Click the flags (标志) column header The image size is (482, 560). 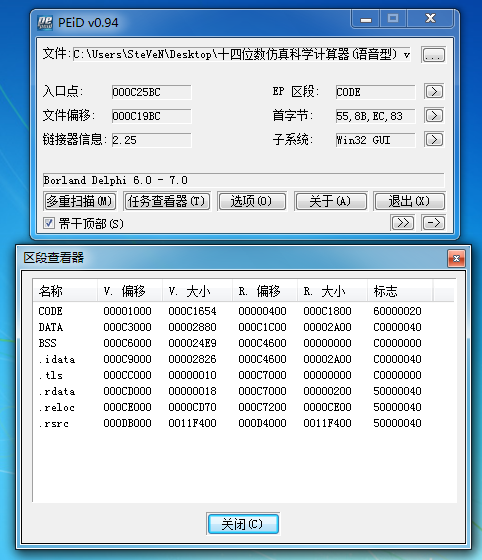pyautogui.click(x=400, y=291)
